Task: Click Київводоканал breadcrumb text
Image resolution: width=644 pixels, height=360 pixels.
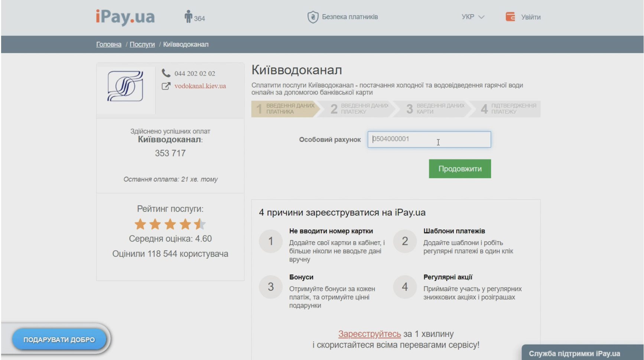Action: (186, 45)
